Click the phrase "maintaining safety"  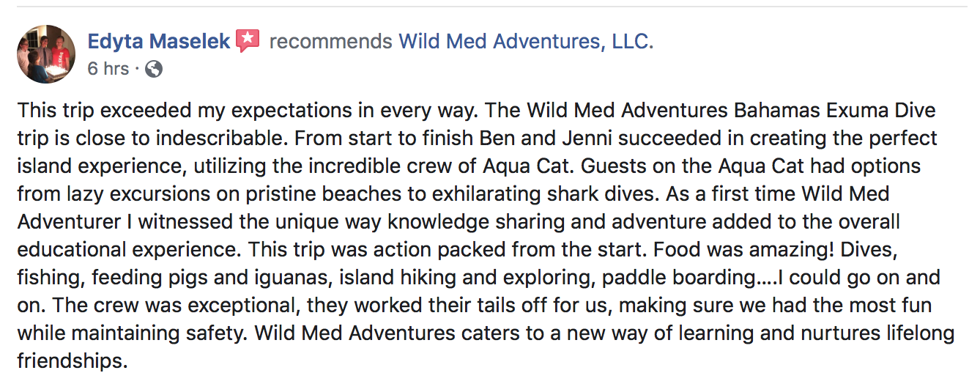tap(152, 333)
